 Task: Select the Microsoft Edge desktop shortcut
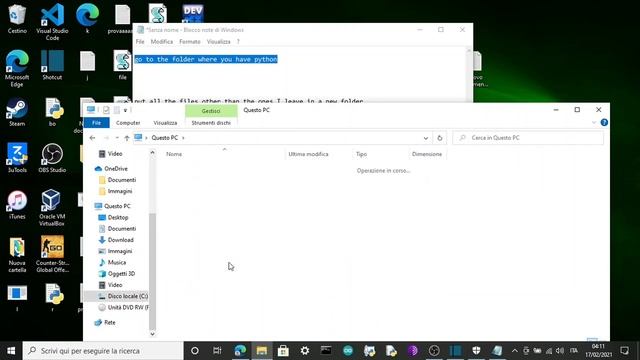pyautogui.click(x=17, y=68)
